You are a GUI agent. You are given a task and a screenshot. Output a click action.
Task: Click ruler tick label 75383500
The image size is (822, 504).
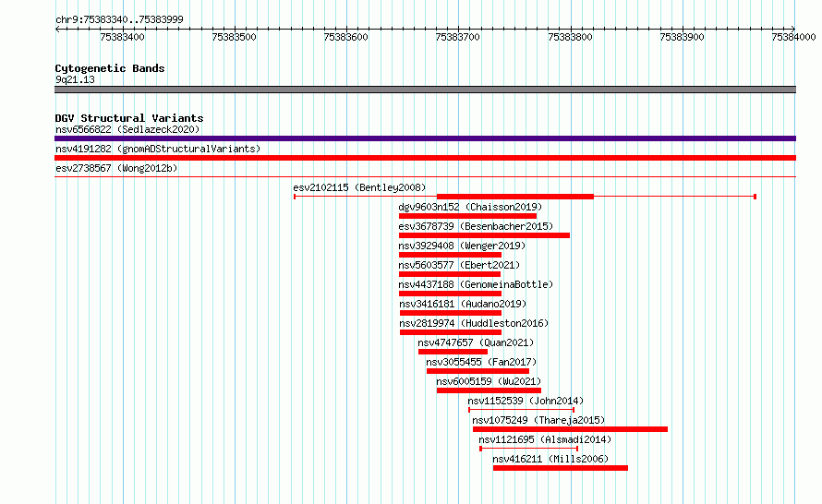pyautogui.click(x=234, y=37)
